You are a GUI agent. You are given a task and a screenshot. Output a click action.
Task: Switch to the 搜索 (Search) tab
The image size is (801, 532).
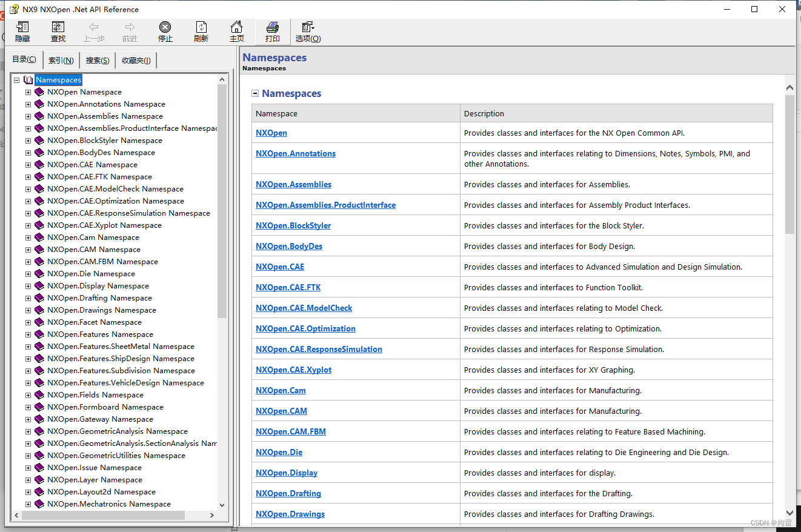98,60
